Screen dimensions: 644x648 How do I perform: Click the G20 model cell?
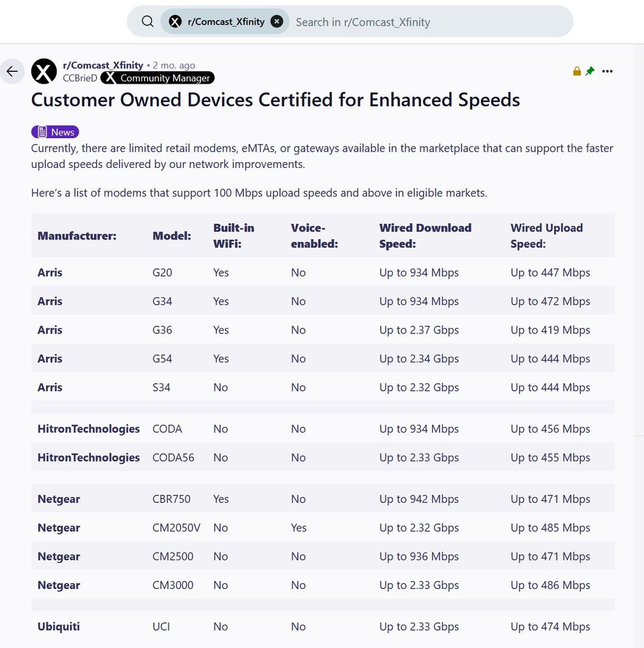162,272
